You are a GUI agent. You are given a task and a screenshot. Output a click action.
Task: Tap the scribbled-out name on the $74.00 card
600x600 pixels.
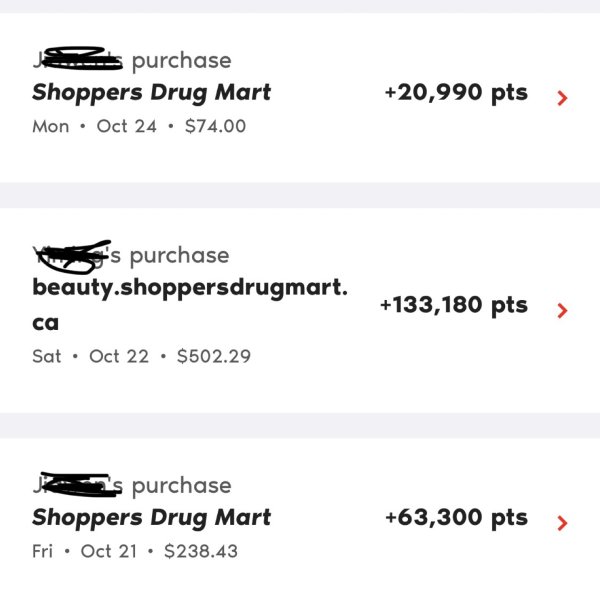tap(80, 59)
